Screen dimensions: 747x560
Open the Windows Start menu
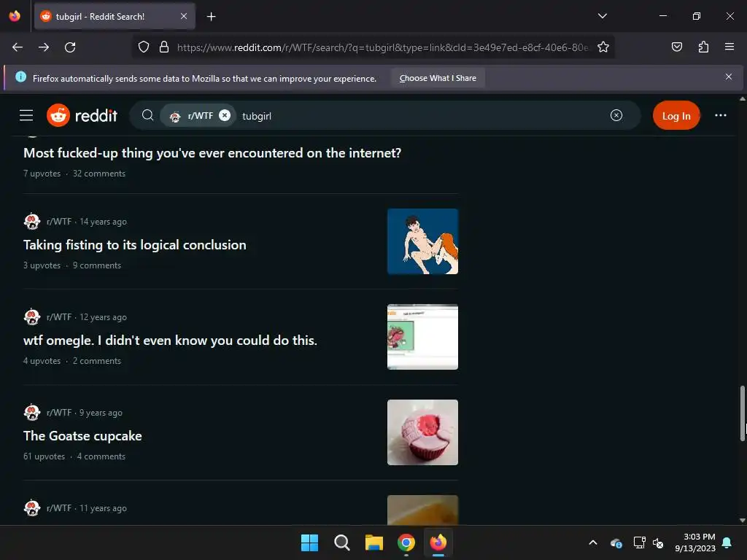(309, 542)
